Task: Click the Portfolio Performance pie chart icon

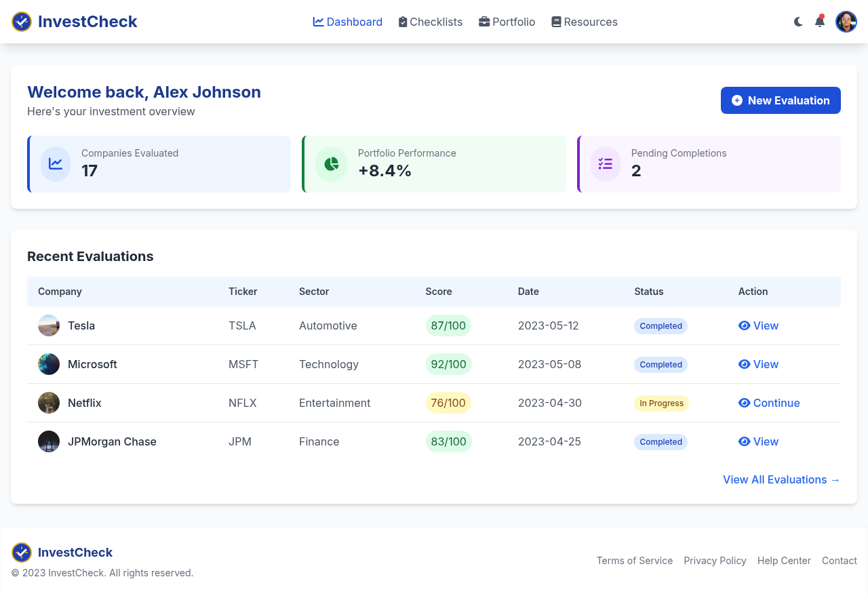Action: (331, 163)
